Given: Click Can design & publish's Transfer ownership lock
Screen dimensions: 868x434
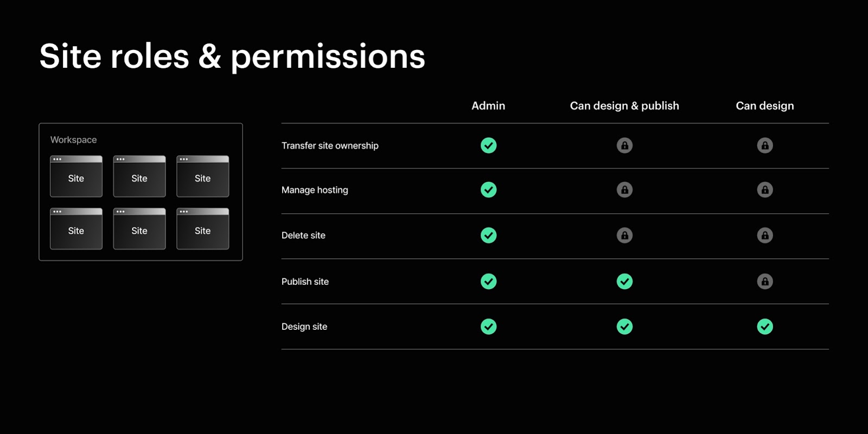Looking at the screenshot, I should pyautogui.click(x=624, y=145).
